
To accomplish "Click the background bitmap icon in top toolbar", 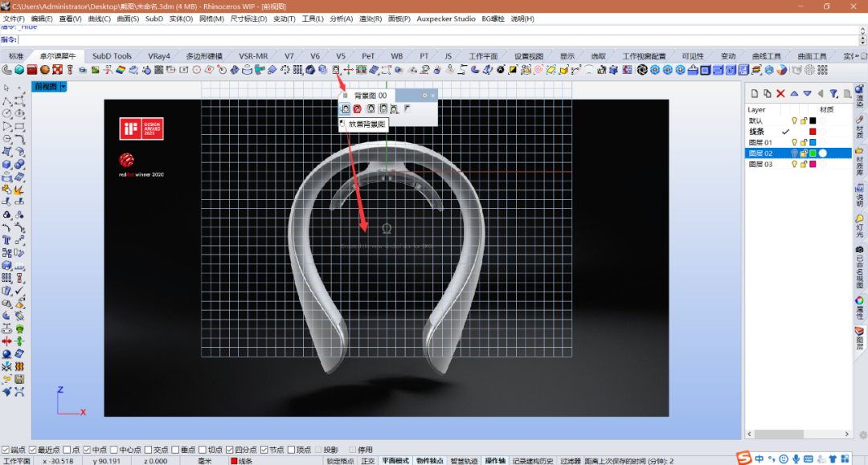I will pyautogui.click(x=335, y=70).
